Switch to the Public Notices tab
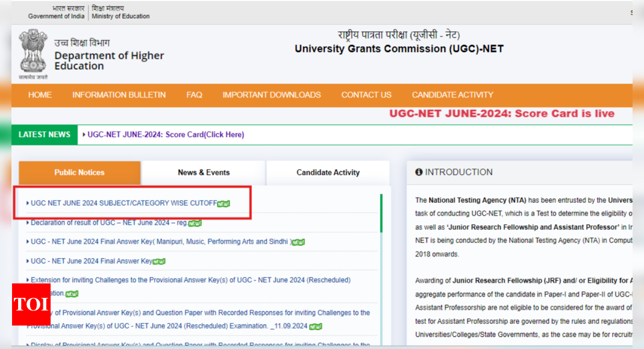This screenshot has width=644, height=349. pos(80,173)
